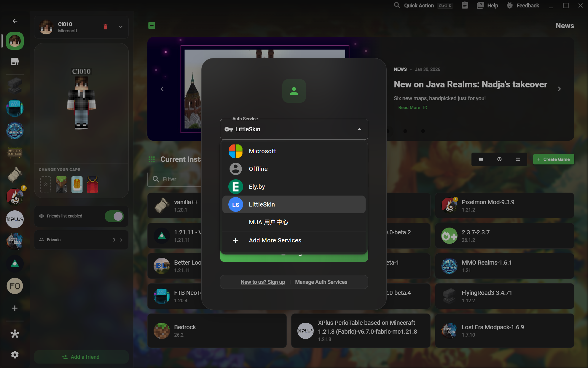588x368 pixels.
Task: Select the yellow banner cape
Action: pos(77,185)
